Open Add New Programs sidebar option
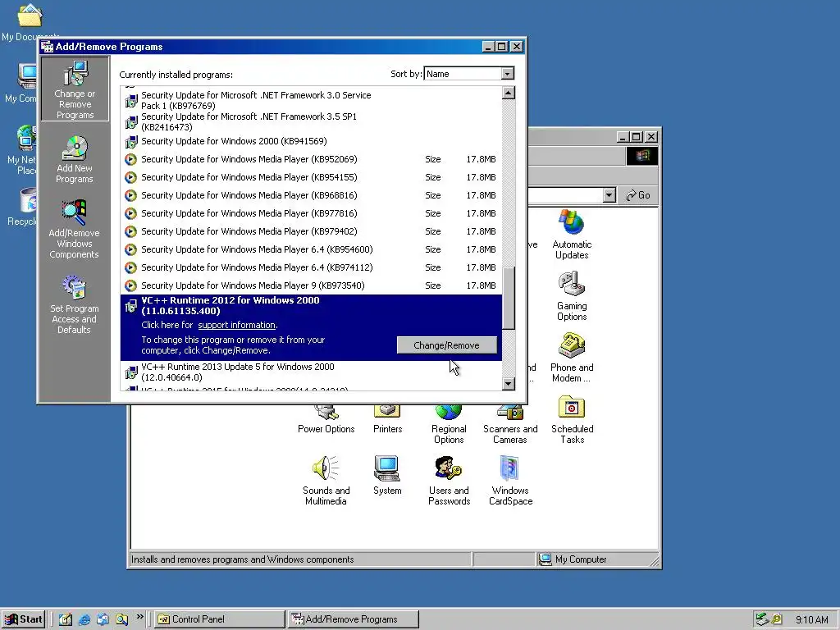This screenshot has width=840, height=630. click(75, 160)
